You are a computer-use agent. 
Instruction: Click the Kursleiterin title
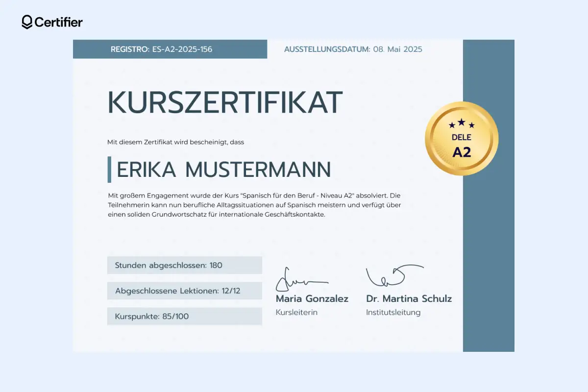(x=296, y=312)
